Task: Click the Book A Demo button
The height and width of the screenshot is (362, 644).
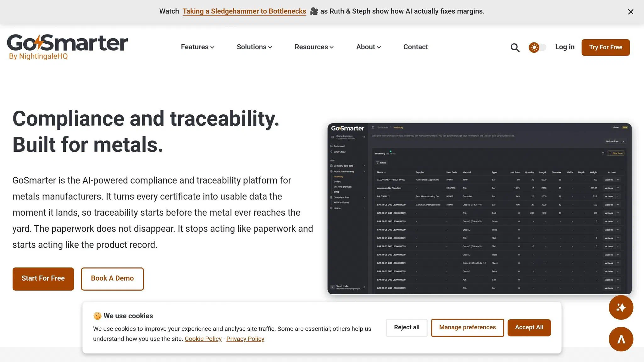Action: (x=112, y=279)
